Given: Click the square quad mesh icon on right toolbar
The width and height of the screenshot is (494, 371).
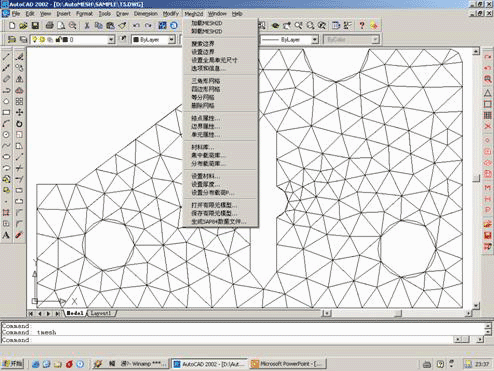Looking at the screenshot, I should coord(487,104).
